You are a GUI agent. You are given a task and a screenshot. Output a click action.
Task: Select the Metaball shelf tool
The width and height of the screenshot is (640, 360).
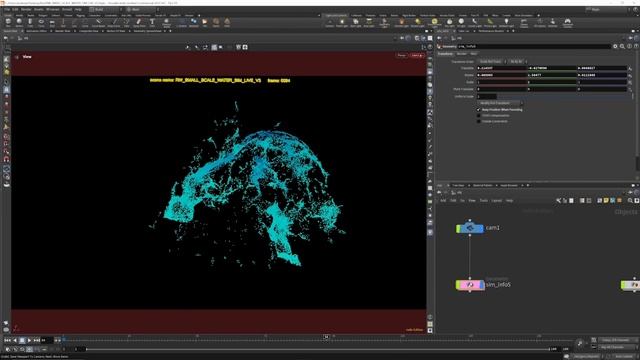tap(194, 22)
